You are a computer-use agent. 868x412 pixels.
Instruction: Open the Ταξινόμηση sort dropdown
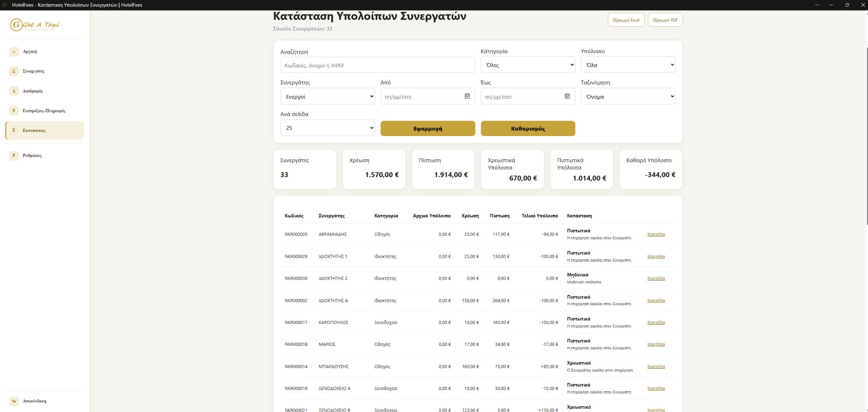point(628,96)
